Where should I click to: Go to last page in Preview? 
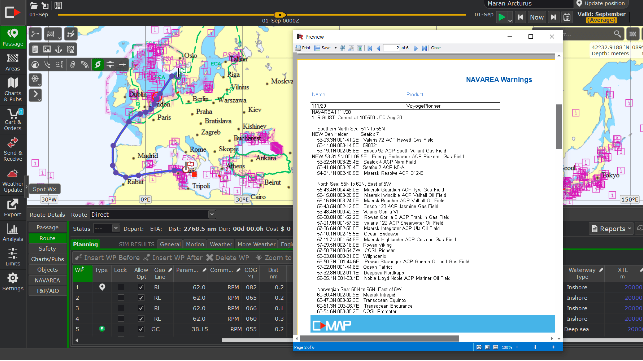(424, 48)
